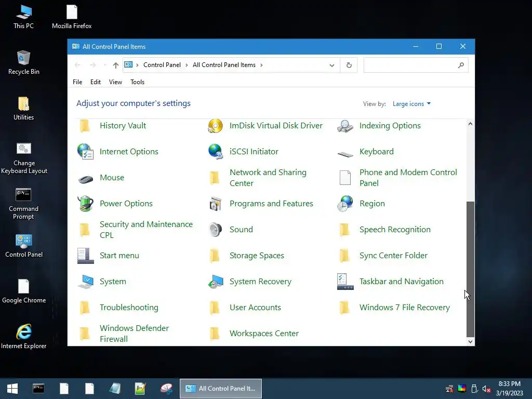Screen dimensions: 532x399
Task: Open the Sound speaker icon
Action: 216,230
